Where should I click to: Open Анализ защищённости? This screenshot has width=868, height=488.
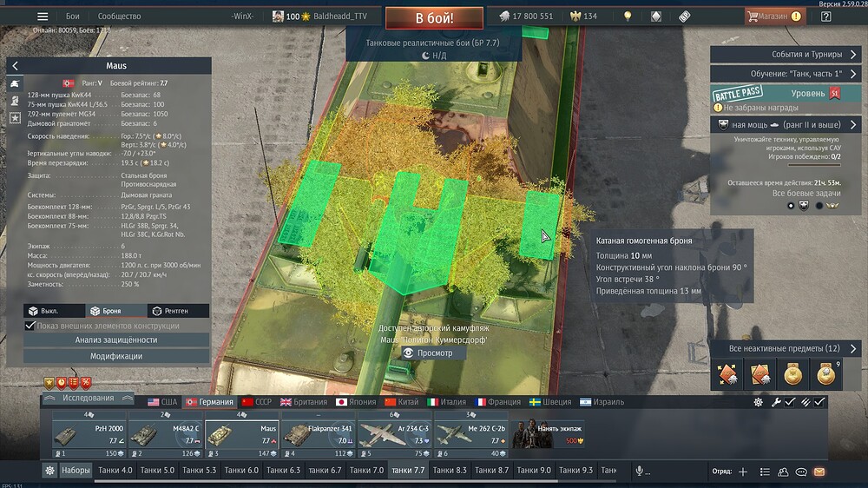116,340
